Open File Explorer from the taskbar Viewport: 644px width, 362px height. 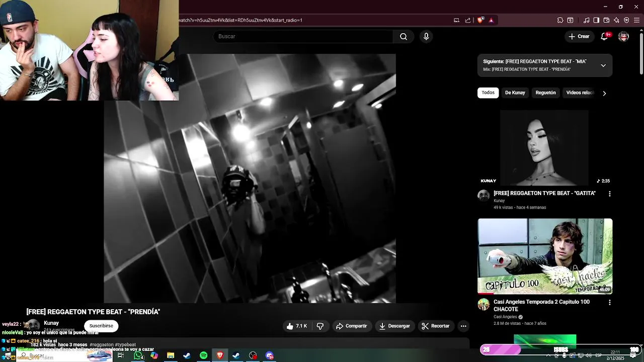coord(171,355)
